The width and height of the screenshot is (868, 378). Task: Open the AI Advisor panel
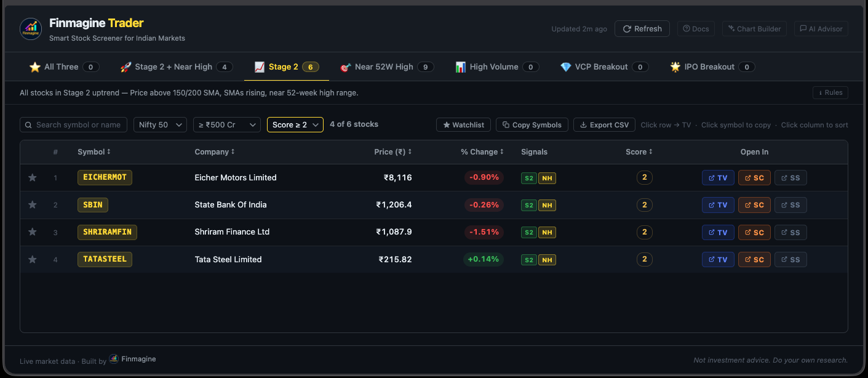coord(821,28)
